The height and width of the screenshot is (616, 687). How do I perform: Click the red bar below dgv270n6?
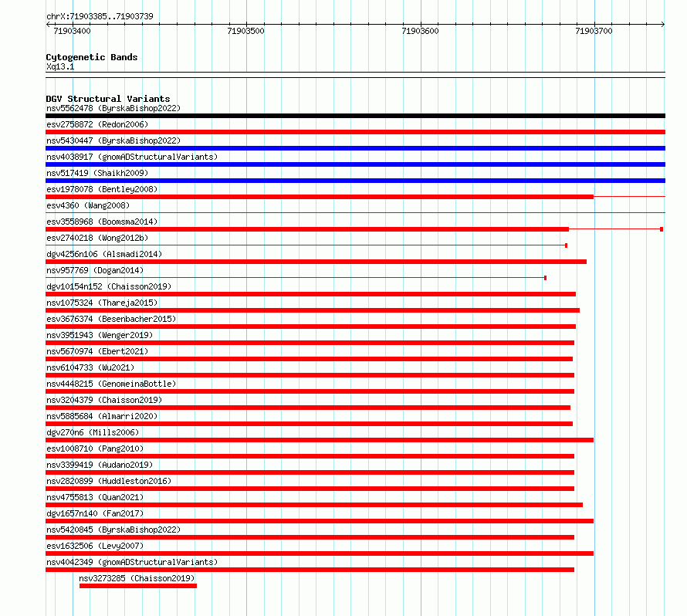(320, 440)
